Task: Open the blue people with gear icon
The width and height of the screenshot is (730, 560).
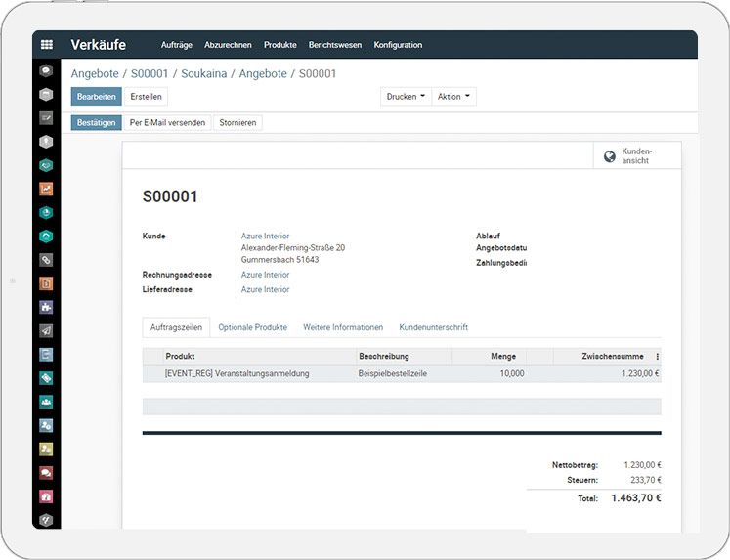Action: coord(46,425)
